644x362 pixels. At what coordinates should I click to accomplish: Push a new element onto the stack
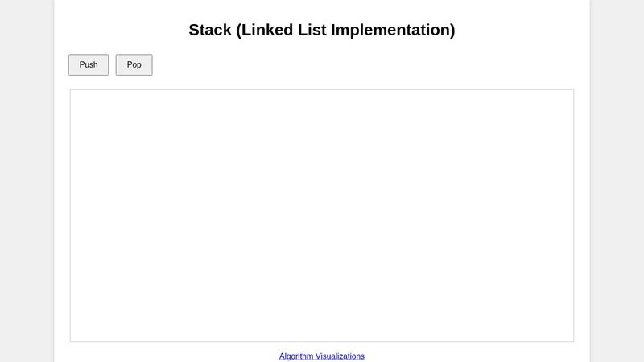click(x=89, y=65)
